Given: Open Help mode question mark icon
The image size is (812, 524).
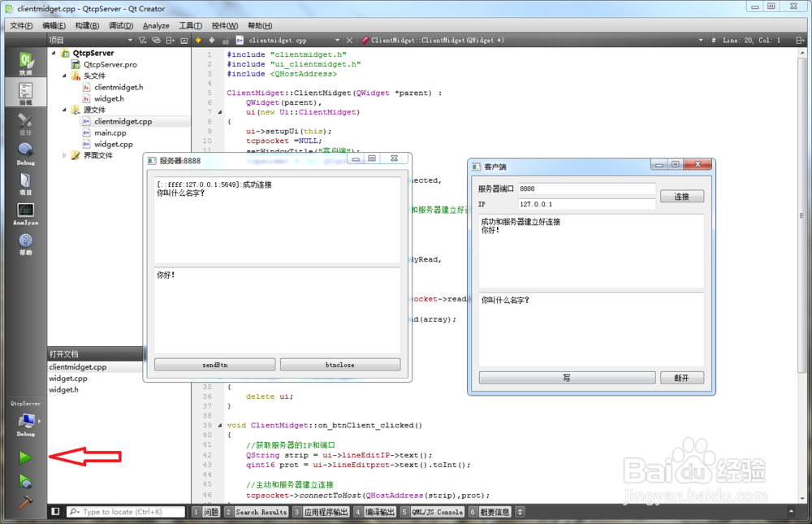Looking at the screenshot, I should coord(25,244).
